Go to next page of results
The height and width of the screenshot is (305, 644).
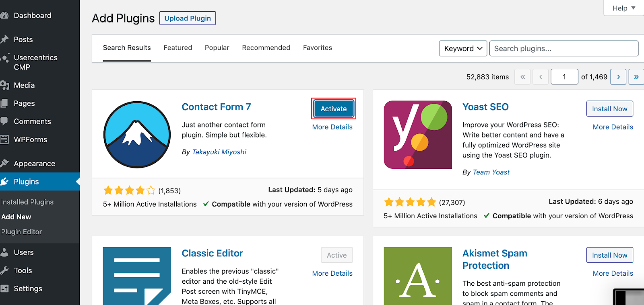[618, 77]
